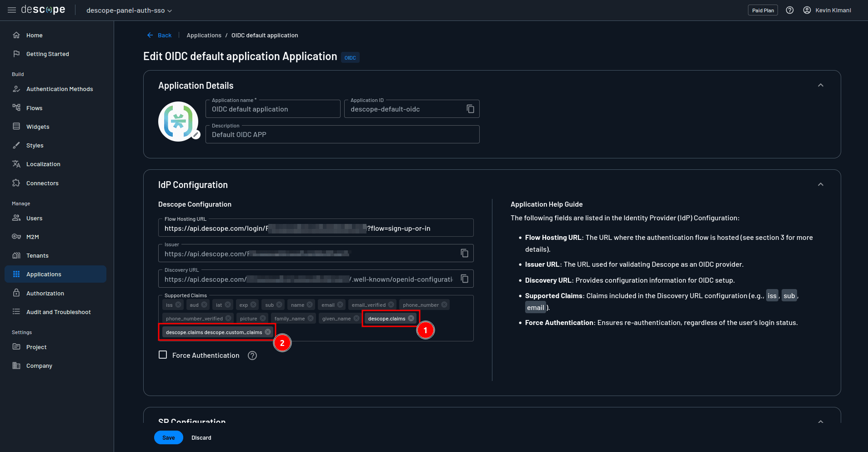Open the Authentication Methods section

60,89
